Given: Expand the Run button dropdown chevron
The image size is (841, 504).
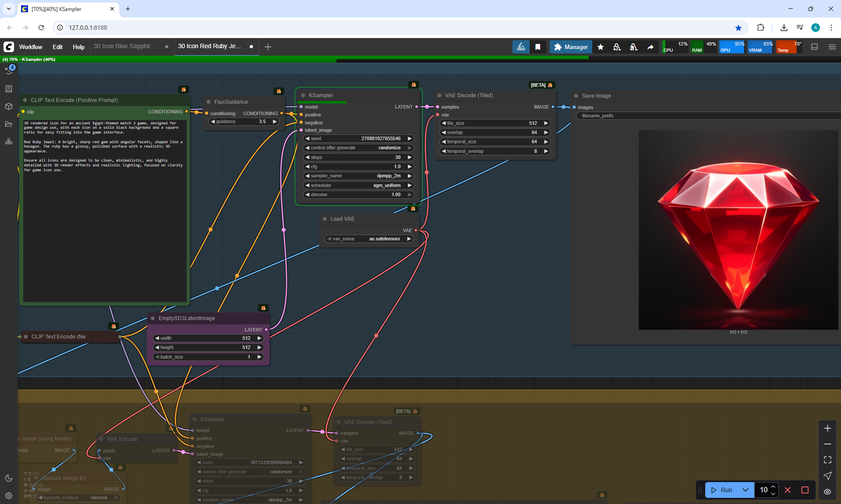Looking at the screenshot, I should 745,490.
